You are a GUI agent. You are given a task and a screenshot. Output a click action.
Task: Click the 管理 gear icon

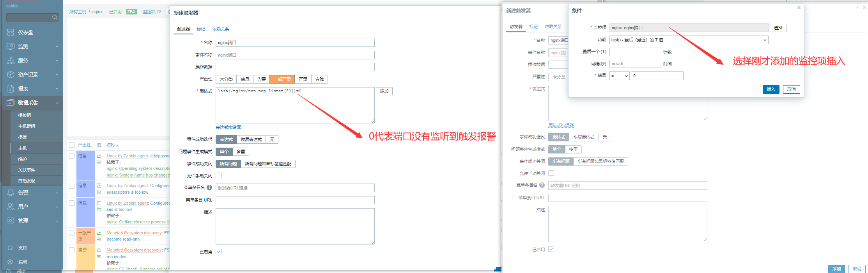11,221
